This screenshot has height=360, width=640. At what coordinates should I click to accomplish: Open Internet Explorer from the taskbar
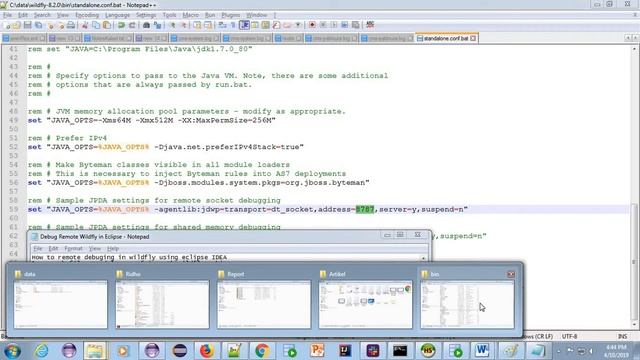pos(41,351)
